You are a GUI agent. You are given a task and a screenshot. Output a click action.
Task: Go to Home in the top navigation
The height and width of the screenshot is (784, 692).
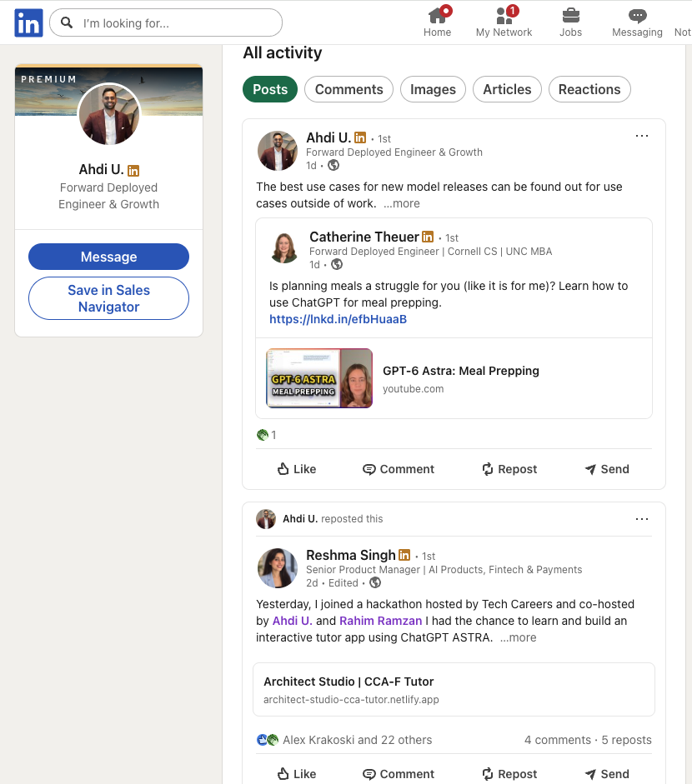[438, 22]
